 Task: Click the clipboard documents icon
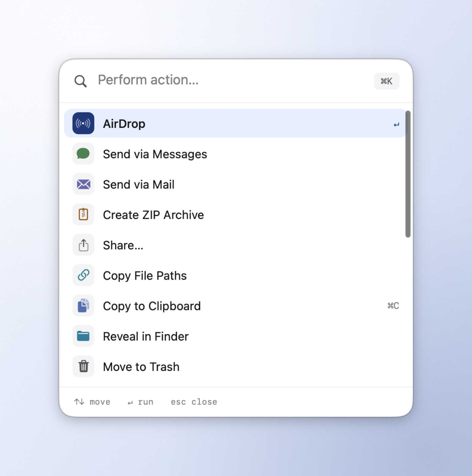83,306
